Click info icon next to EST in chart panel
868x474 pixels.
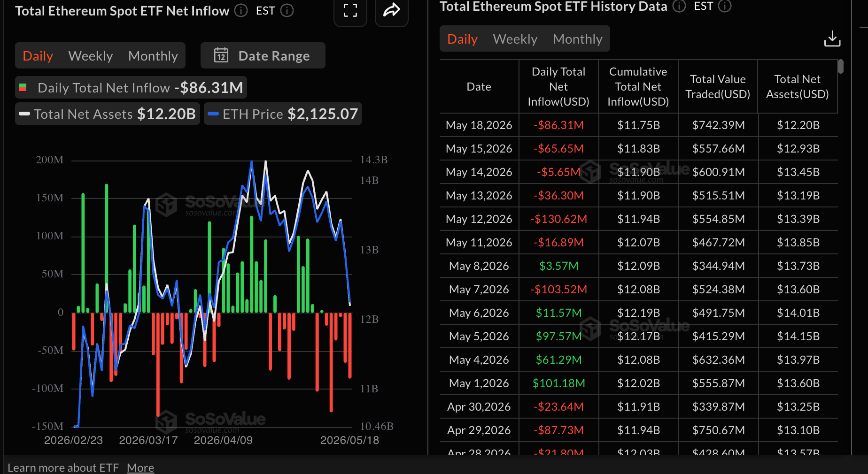point(287,10)
